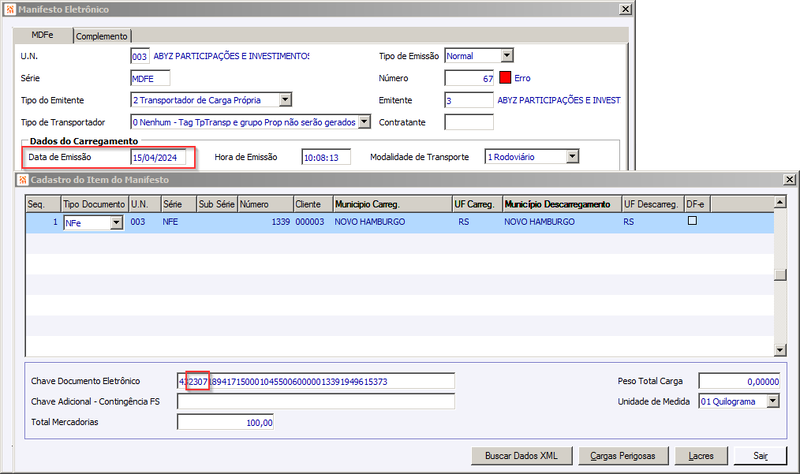This screenshot has width=800, height=474.
Task: Click the red Erro status indicator
Action: pyautogui.click(x=505, y=78)
